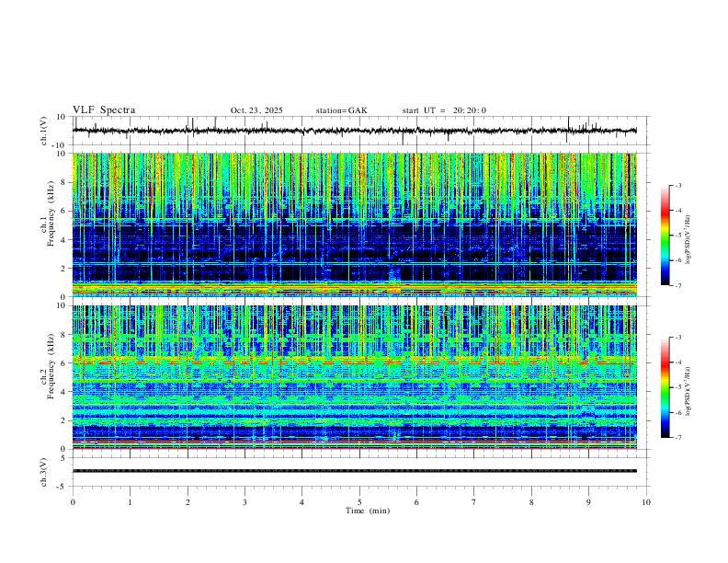This screenshot has width=728, height=563.
Task: Click the "-7" tick on the upper colorbar
Action: coord(678,286)
